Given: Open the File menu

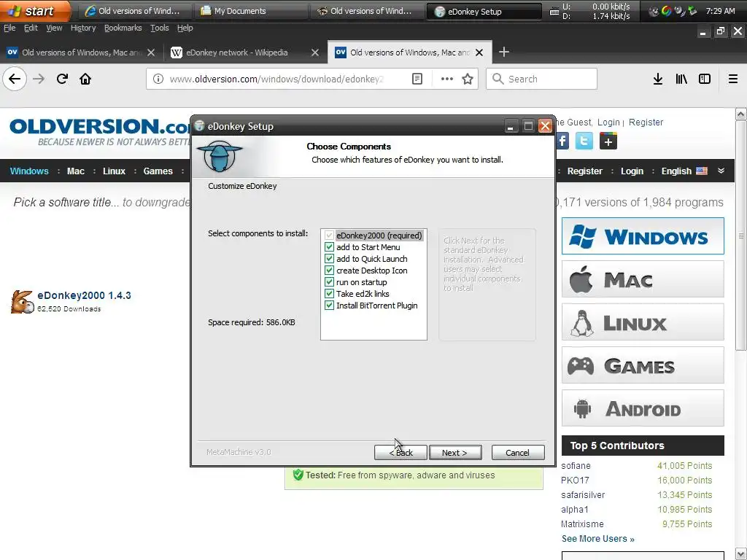Looking at the screenshot, I should tap(9, 28).
